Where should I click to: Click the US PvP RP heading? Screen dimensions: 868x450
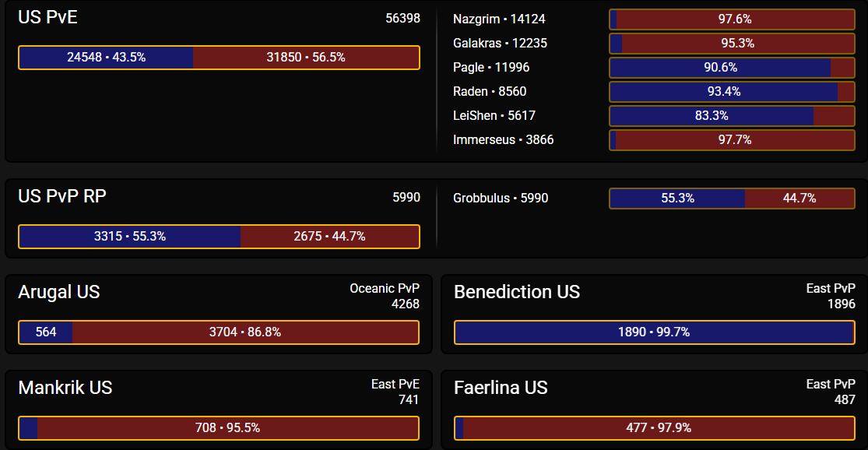point(62,196)
